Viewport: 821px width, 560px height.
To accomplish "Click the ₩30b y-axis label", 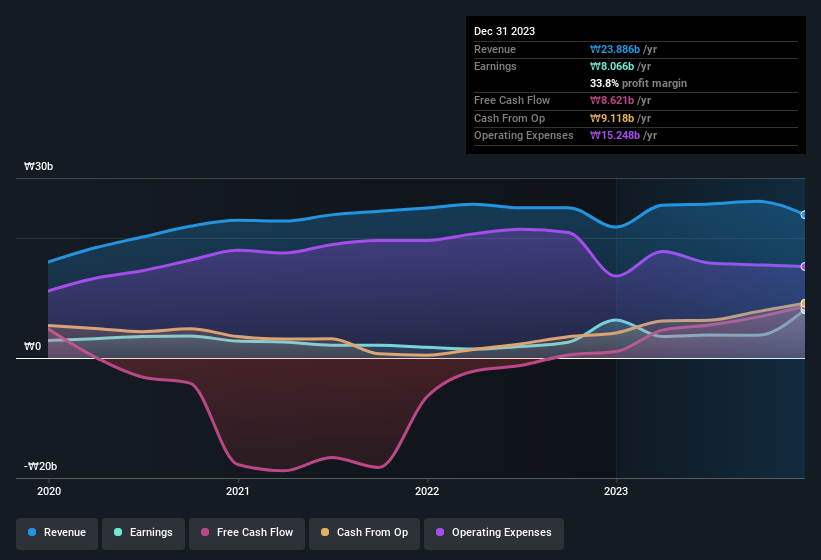I will [x=38, y=166].
